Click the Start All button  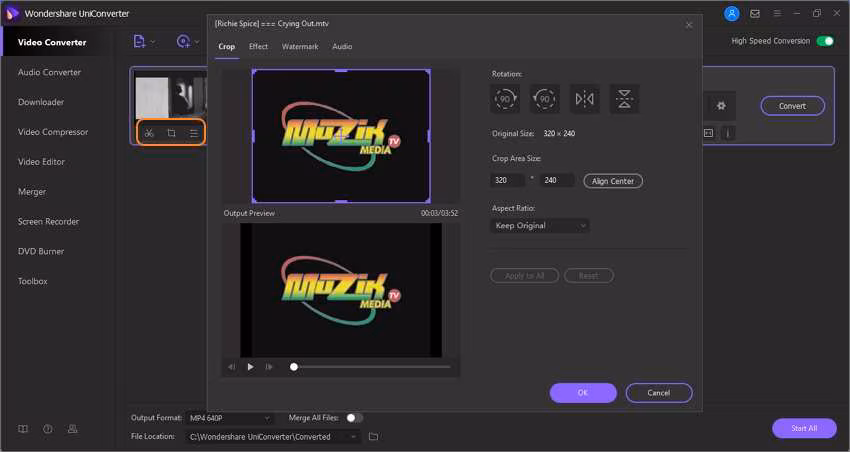click(804, 428)
